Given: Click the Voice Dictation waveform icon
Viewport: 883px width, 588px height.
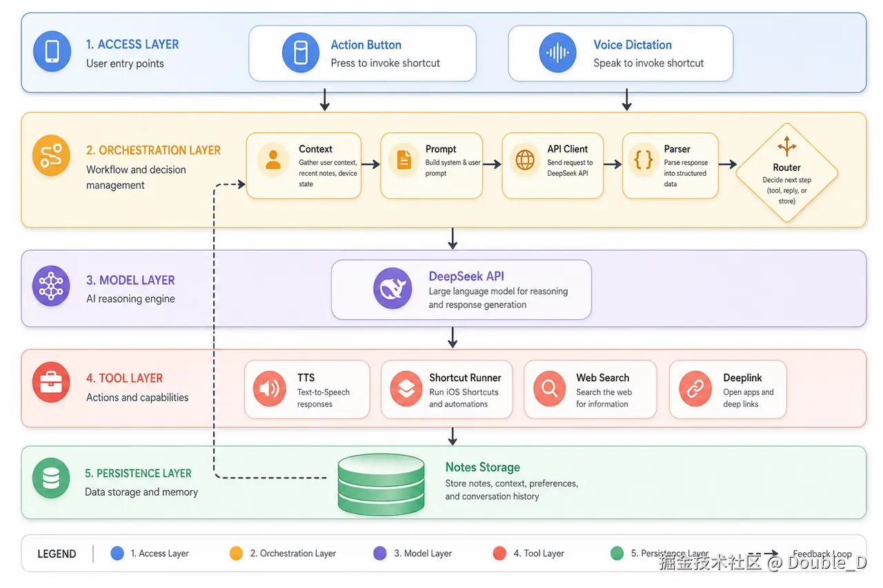Looking at the screenshot, I should [x=557, y=53].
